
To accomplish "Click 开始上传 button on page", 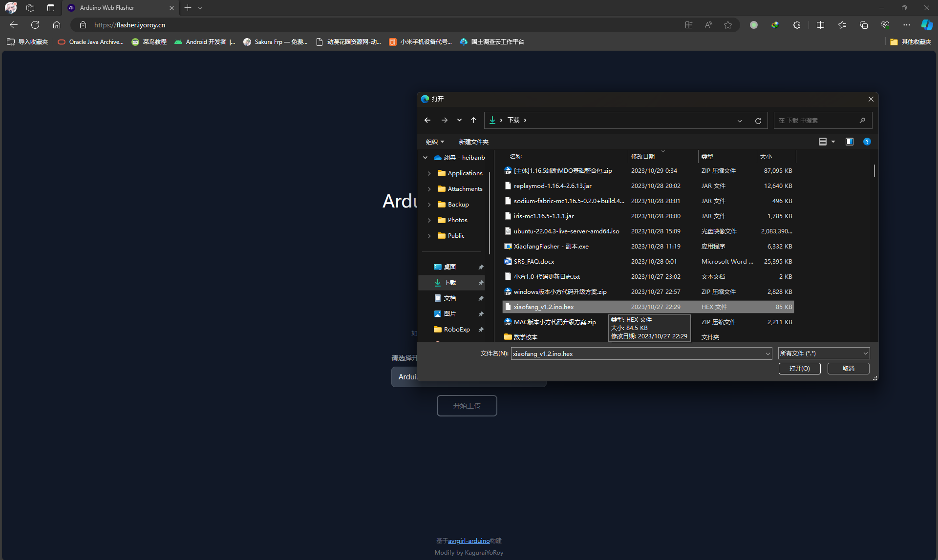I will click(467, 406).
